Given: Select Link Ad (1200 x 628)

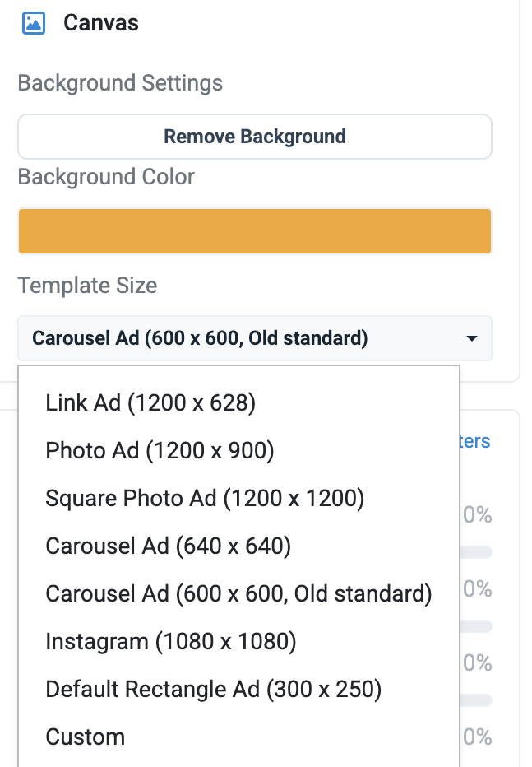Looking at the screenshot, I should [x=150, y=403].
